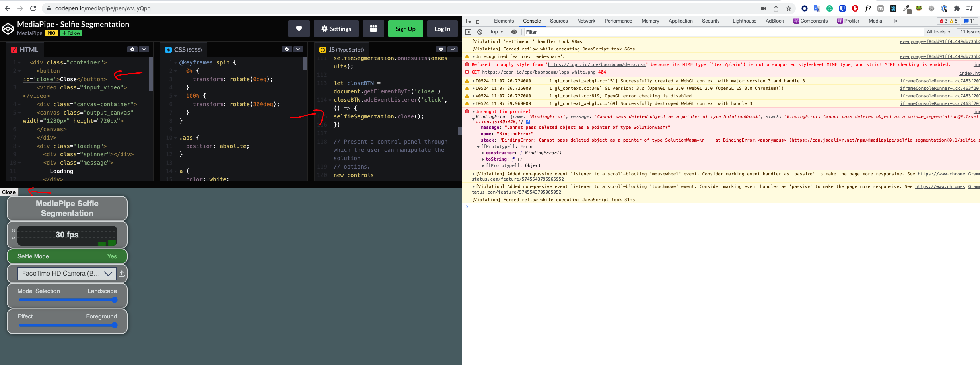Switch to the Elements tab

[x=504, y=21]
